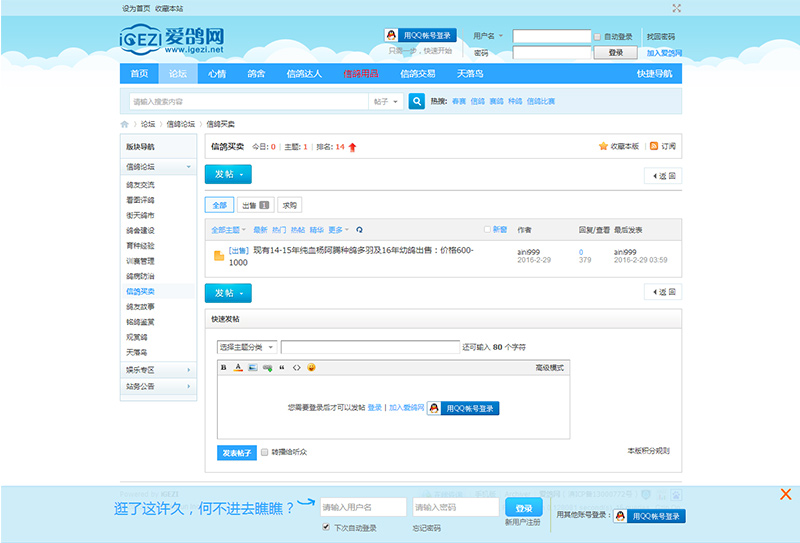This screenshot has height=543, width=800.
Task: Click insert link icon in editor
Action: point(267,367)
